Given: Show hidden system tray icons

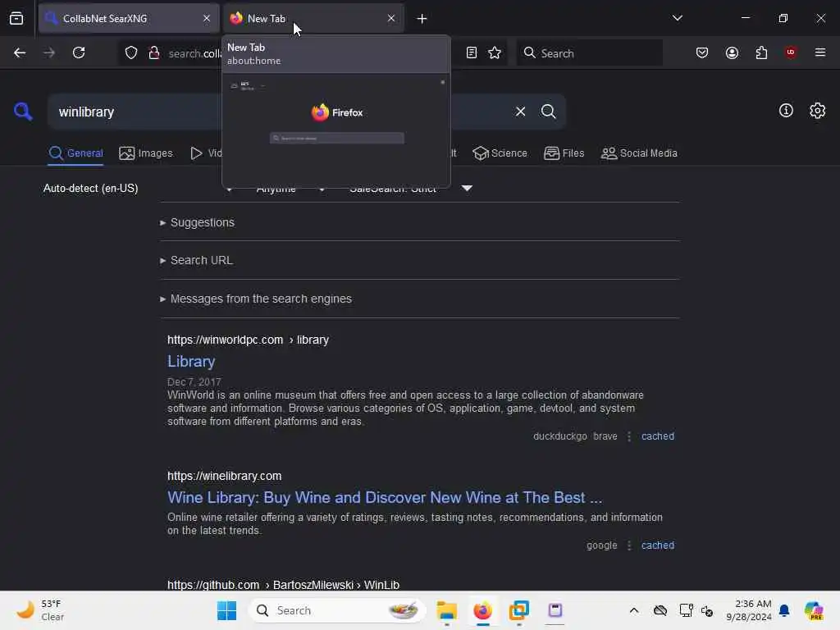Looking at the screenshot, I should click(634, 610).
